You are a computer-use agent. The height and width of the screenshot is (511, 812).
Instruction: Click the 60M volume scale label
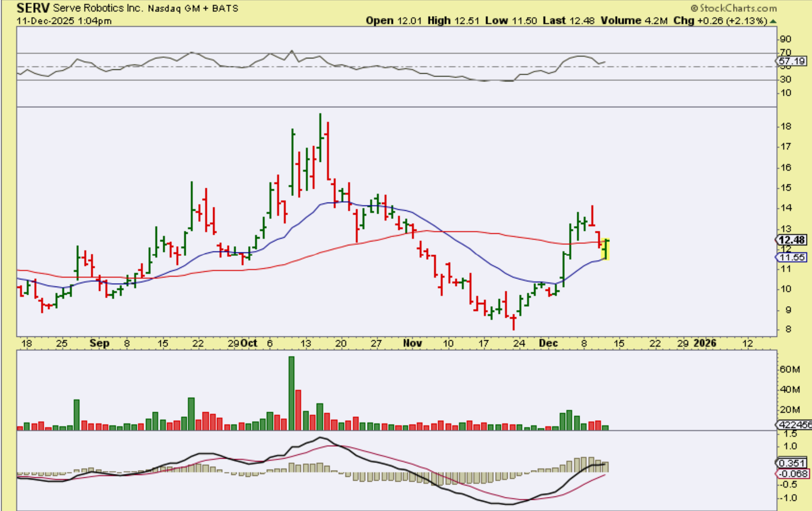coord(789,369)
